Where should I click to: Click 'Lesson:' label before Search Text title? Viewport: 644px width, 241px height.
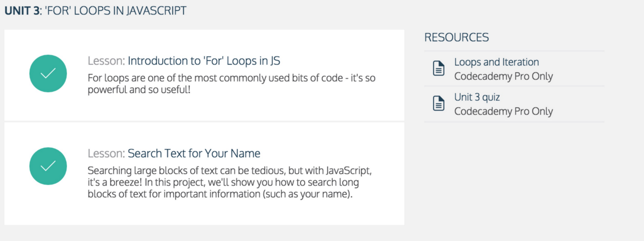point(106,153)
